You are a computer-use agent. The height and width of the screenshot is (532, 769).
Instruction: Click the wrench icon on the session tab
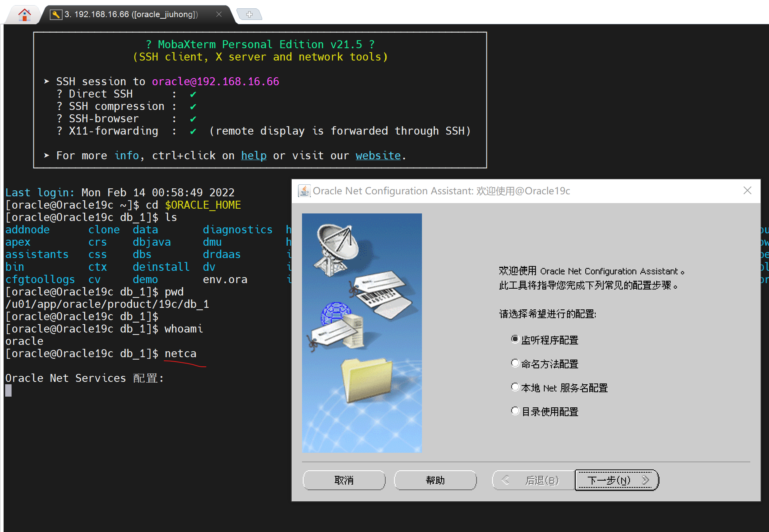(x=56, y=14)
